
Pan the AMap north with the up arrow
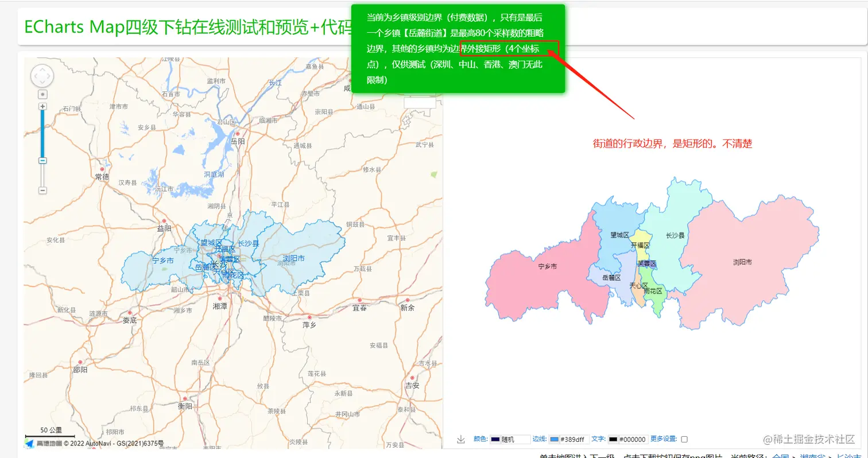click(x=42, y=69)
